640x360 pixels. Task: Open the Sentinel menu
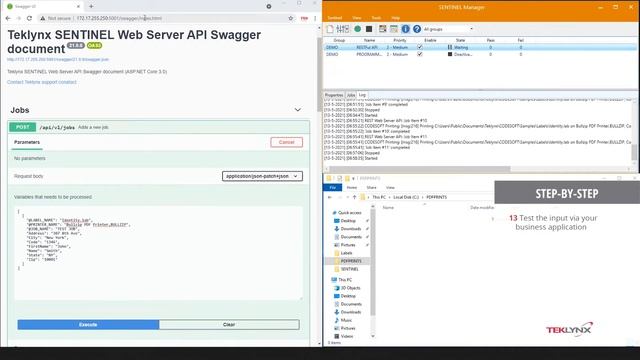335,18
